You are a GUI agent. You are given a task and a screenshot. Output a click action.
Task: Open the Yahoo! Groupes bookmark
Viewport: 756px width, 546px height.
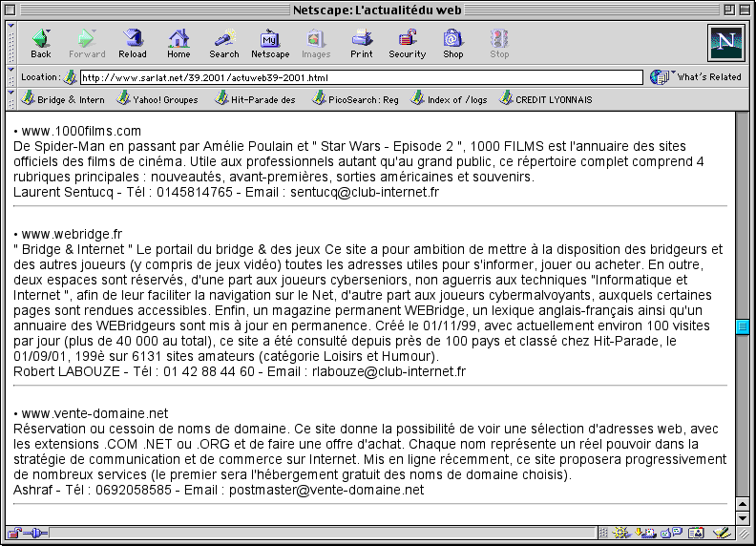pyautogui.click(x=157, y=99)
